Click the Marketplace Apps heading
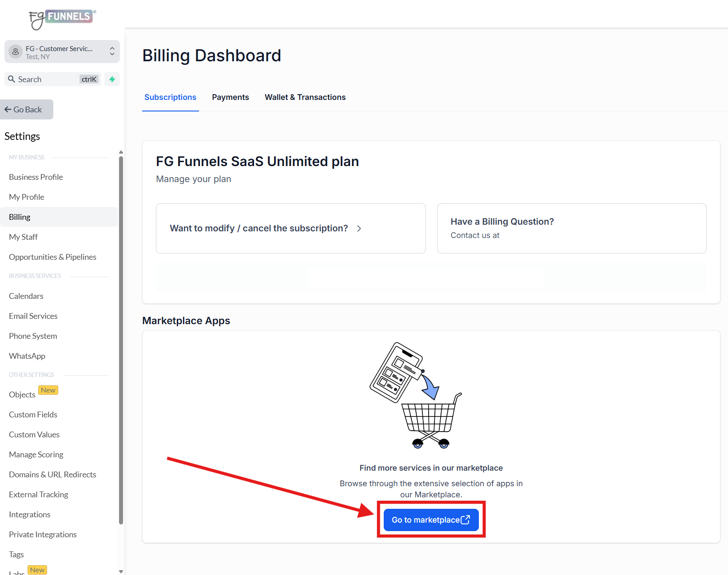This screenshot has width=728, height=575. 186,321
